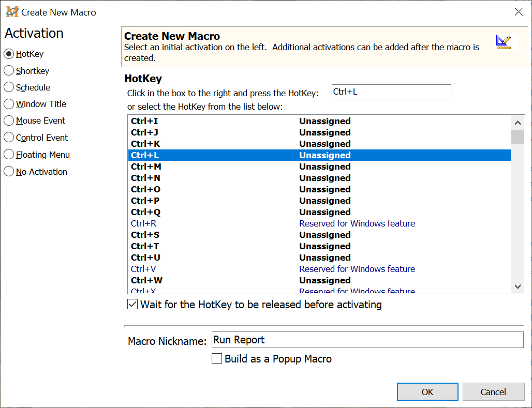Image resolution: width=532 pixels, height=408 pixels.
Task: Click the Macro Nickname text field
Action: coord(367,340)
